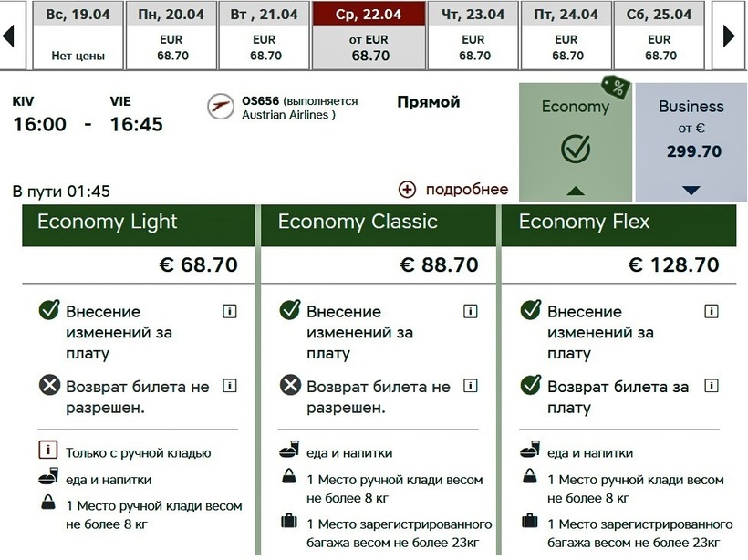Click the OS656 flight number

point(261,100)
